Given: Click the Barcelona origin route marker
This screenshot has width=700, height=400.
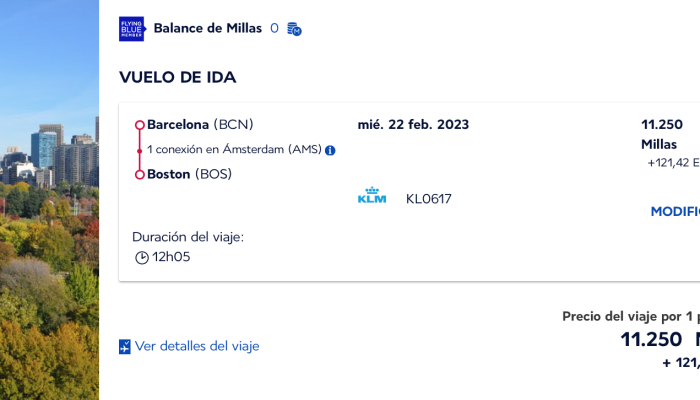Looking at the screenshot, I should (140, 125).
